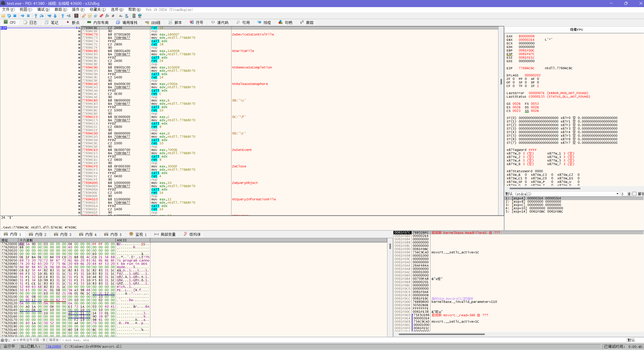Select the 内存 2 dump tab
644x350 pixels.
[x=38, y=234]
